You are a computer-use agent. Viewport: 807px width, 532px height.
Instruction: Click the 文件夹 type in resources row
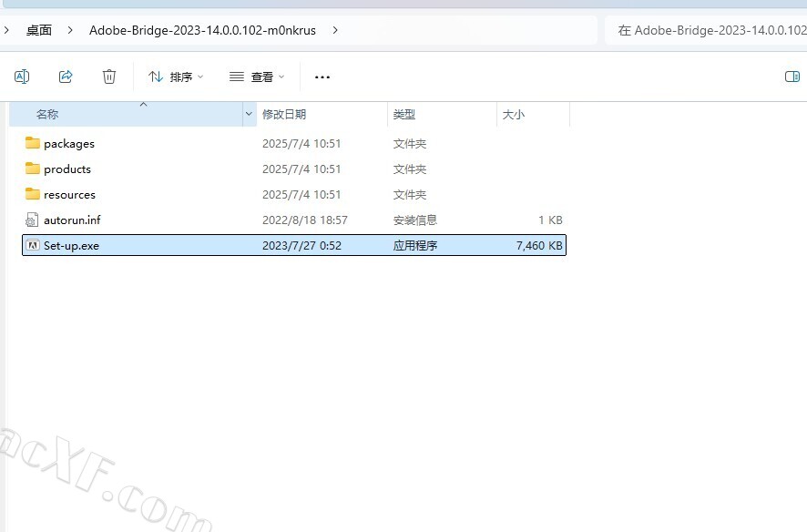coord(410,195)
